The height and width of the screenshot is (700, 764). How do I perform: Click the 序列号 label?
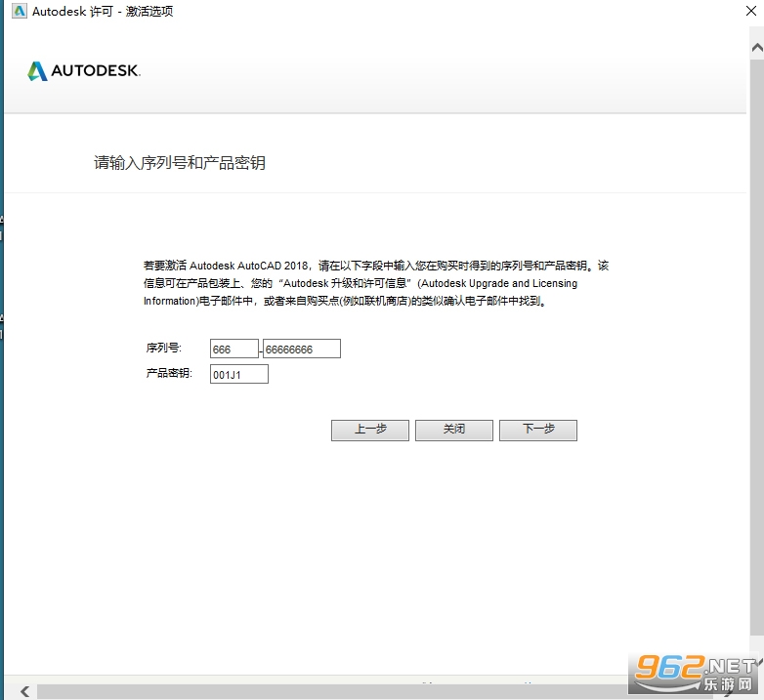pyautogui.click(x=164, y=349)
